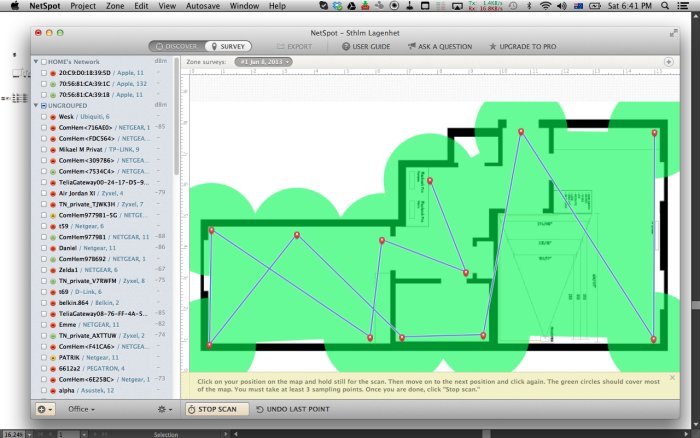Tick the checkbox for Mikael M Privat
Image resolution: width=700 pixels, height=438 pixels.
click(44, 150)
